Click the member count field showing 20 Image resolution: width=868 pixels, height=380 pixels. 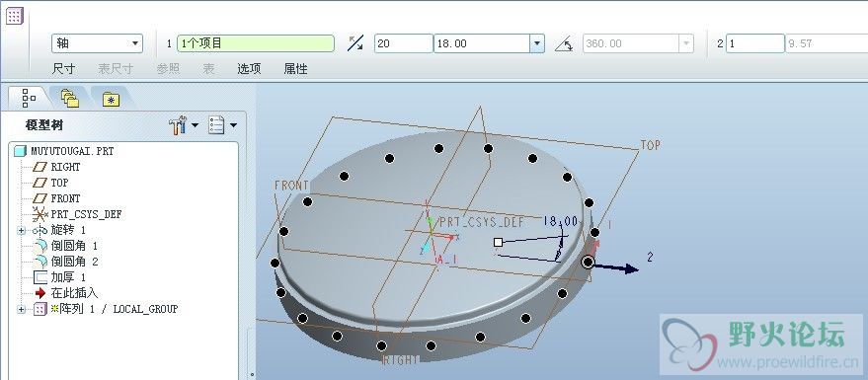[x=404, y=43]
